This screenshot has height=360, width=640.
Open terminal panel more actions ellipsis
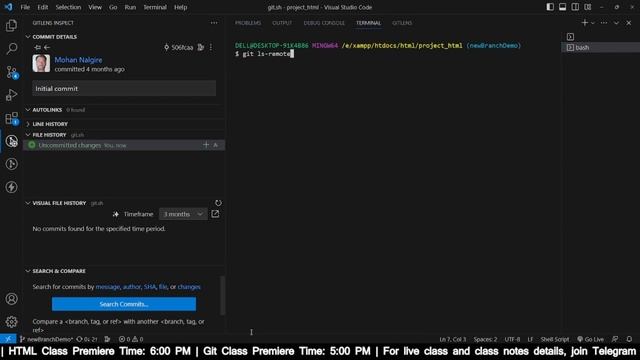[x=604, y=23]
